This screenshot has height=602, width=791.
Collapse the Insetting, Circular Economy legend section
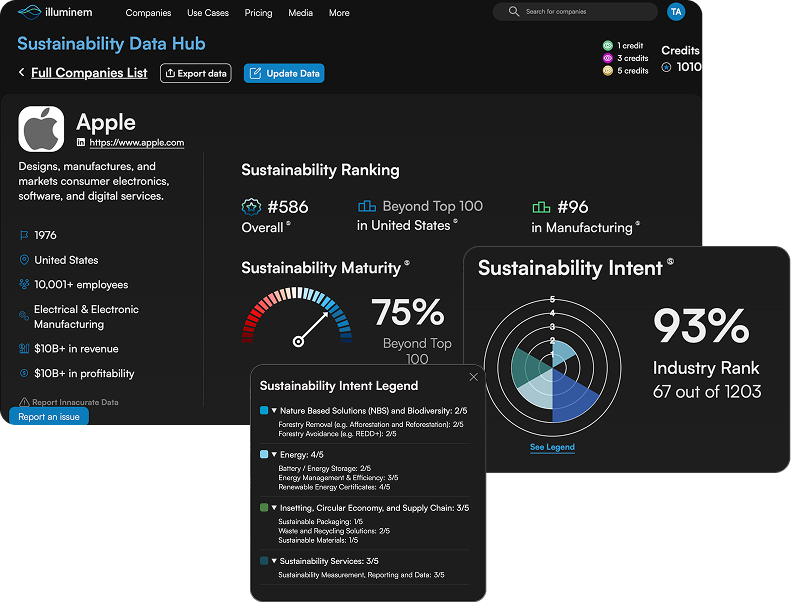[274, 508]
